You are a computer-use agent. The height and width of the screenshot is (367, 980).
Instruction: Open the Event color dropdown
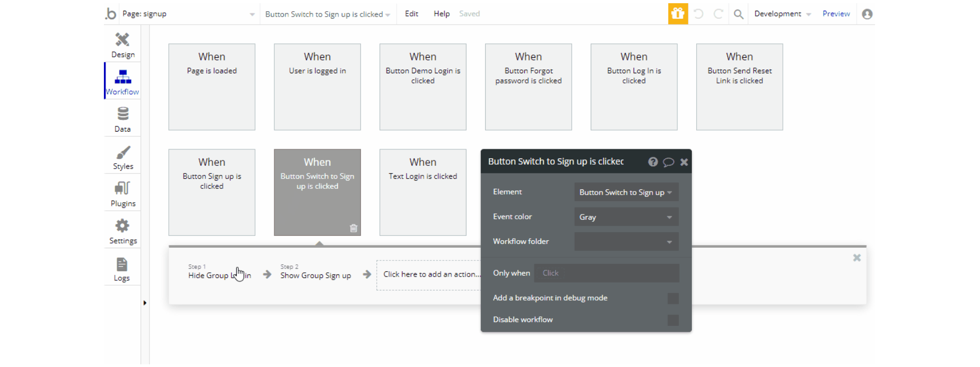[x=626, y=217]
